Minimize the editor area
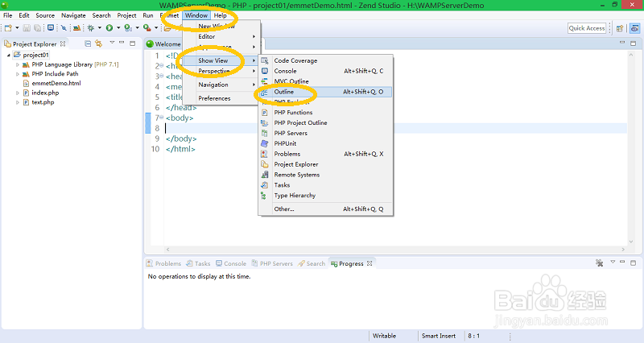The width and height of the screenshot is (644, 343). 622,43
